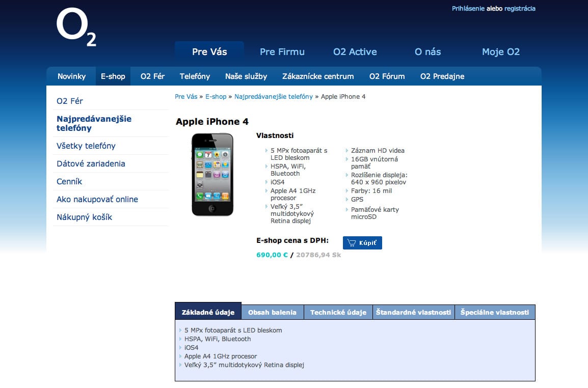Click the E-shop breadcrumb link
Screen dimensions: 588x388
click(x=216, y=97)
